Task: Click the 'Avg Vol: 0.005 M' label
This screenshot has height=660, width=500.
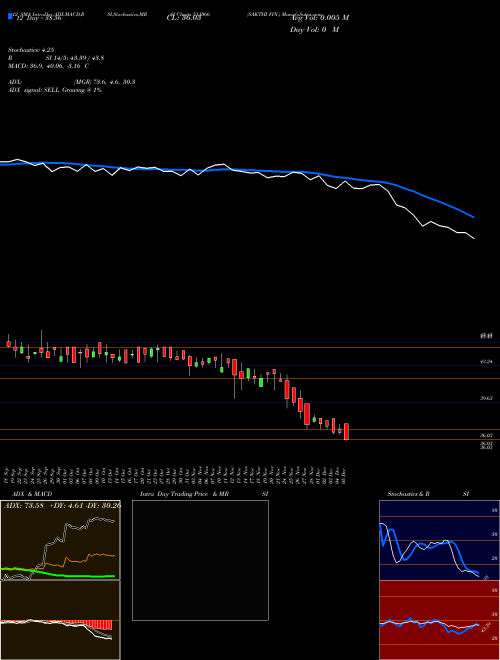Action: (x=319, y=18)
